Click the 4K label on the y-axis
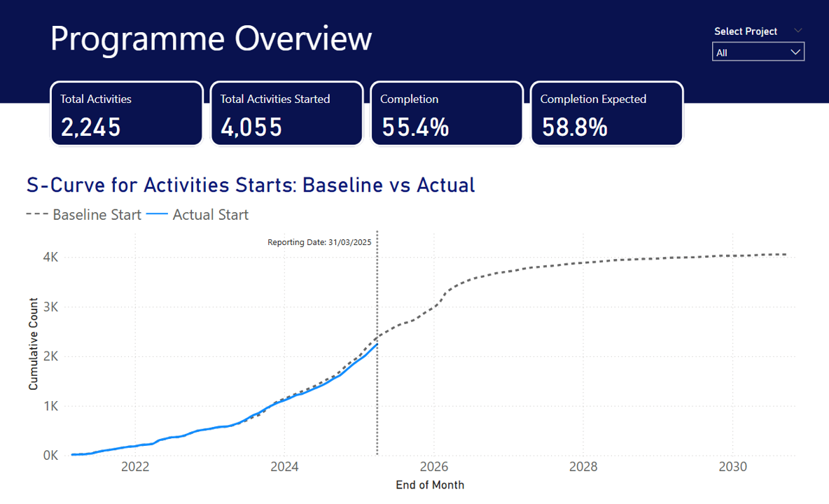This screenshot has height=504, width=829. 50,257
